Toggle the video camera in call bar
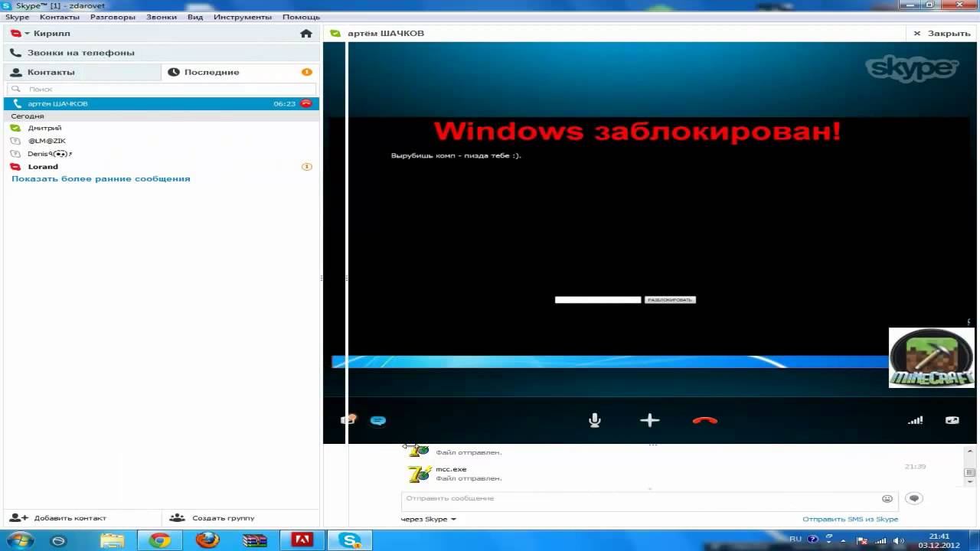 (348, 420)
